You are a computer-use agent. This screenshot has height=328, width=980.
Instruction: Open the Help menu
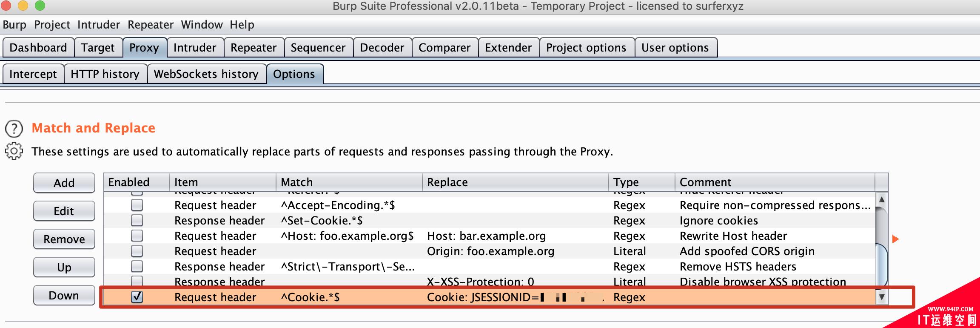click(x=242, y=25)
